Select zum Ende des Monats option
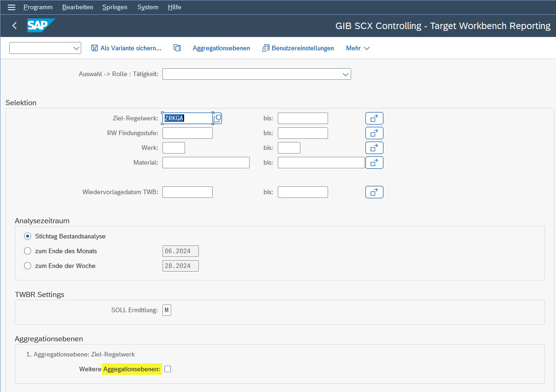556x392 pixels. coord(28,251)
